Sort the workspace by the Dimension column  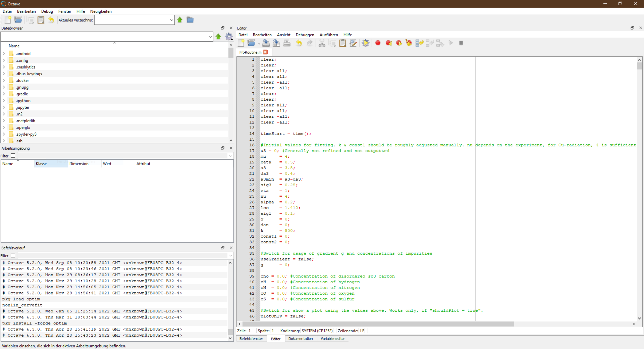(85, 164)
